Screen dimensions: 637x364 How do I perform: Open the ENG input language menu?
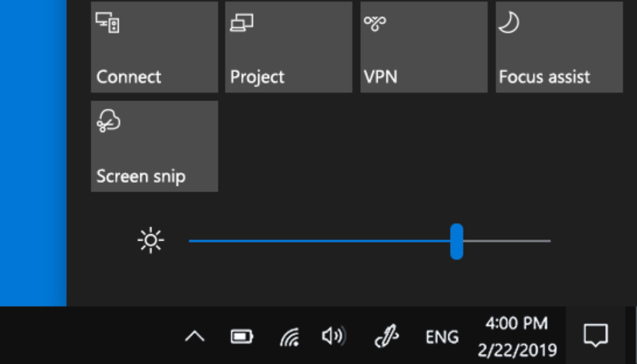(x=442, y=338)
